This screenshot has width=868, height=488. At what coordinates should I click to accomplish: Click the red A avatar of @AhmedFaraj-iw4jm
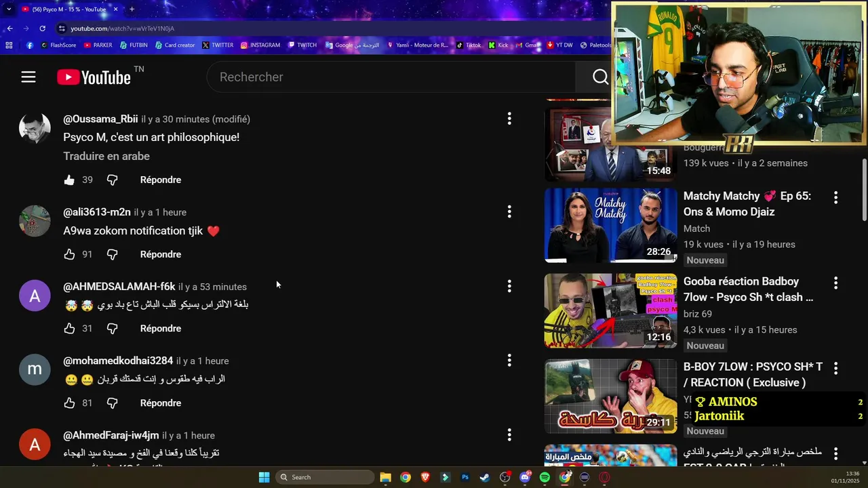coord(35,445)
